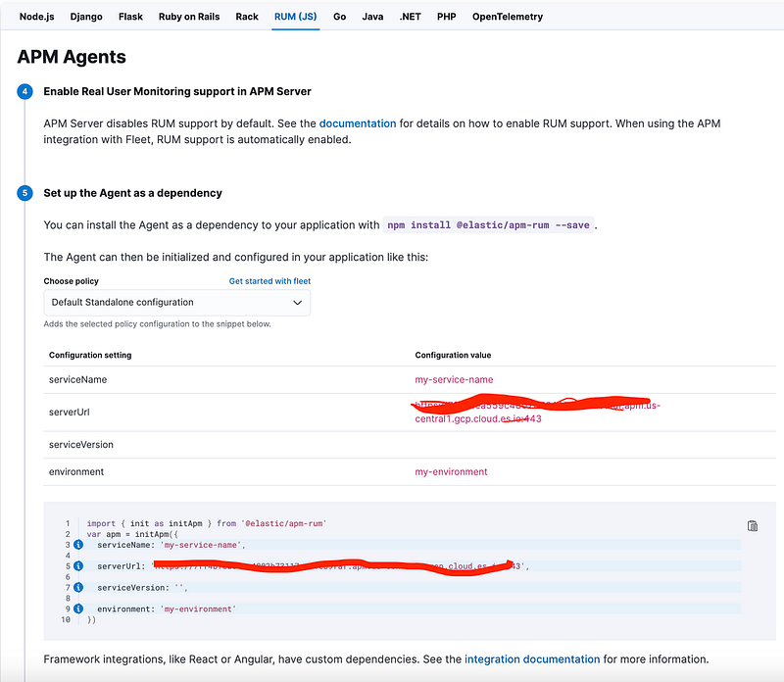
Task: Open the Java tab
Action: pos(372,17)
